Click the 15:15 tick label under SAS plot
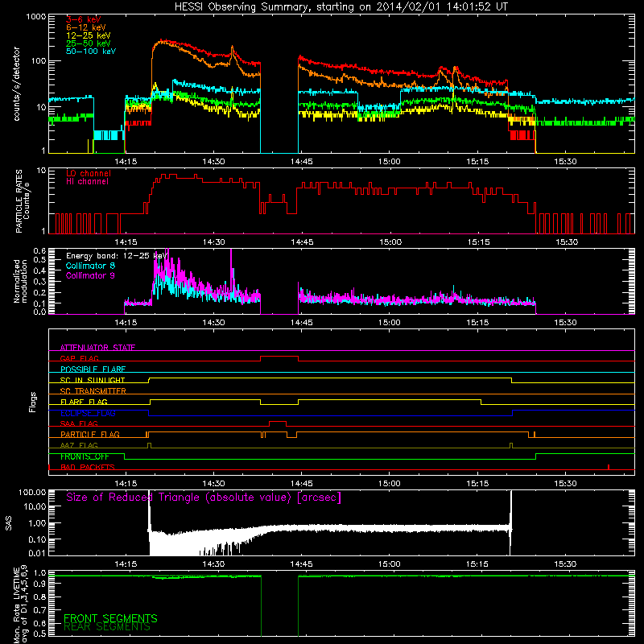644x644 pixels. (477, 564)
